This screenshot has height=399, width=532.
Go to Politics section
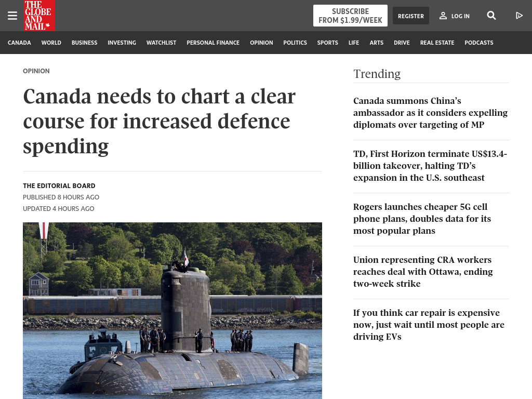295,43
